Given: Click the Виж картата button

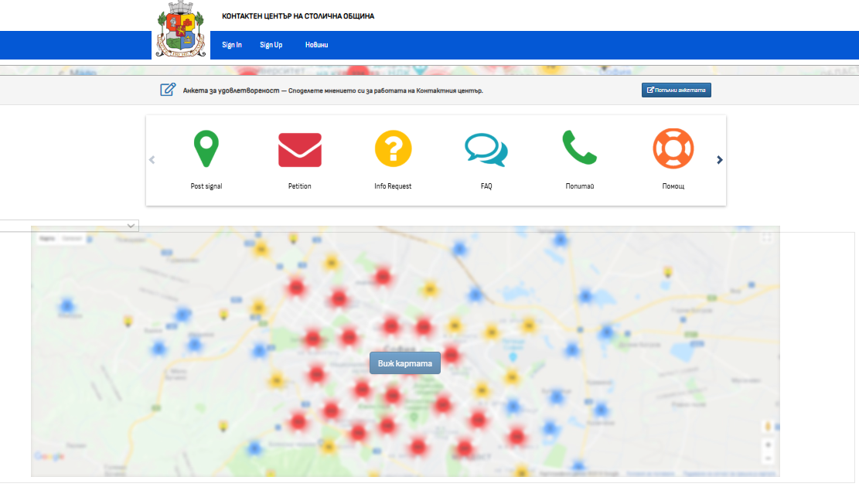Looking at the screenshot, I should point(405,363).
